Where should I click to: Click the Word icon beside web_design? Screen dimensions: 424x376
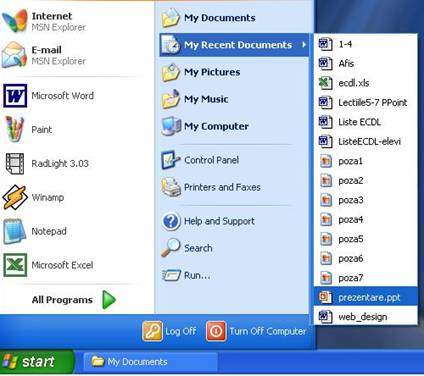(x=325, y=316)
